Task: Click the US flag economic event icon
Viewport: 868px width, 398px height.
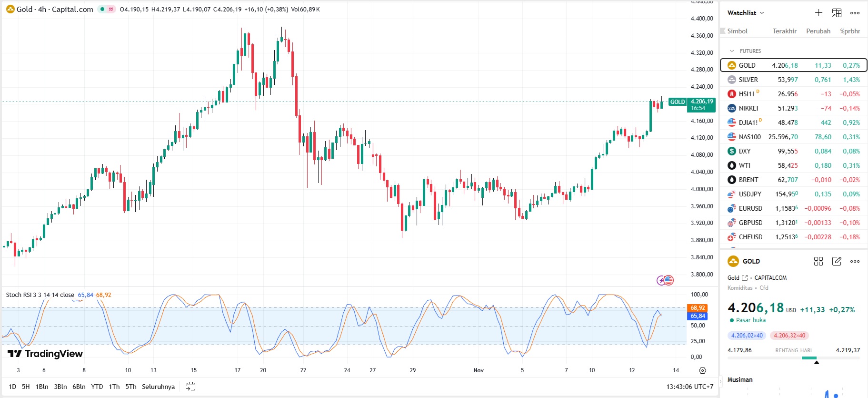Action: pos(669,280)
